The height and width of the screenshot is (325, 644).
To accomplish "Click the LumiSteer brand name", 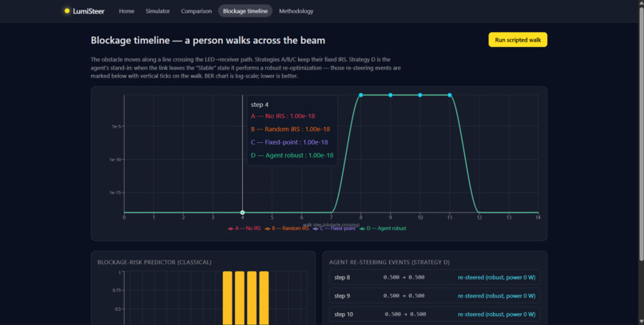I will point(89,11).
